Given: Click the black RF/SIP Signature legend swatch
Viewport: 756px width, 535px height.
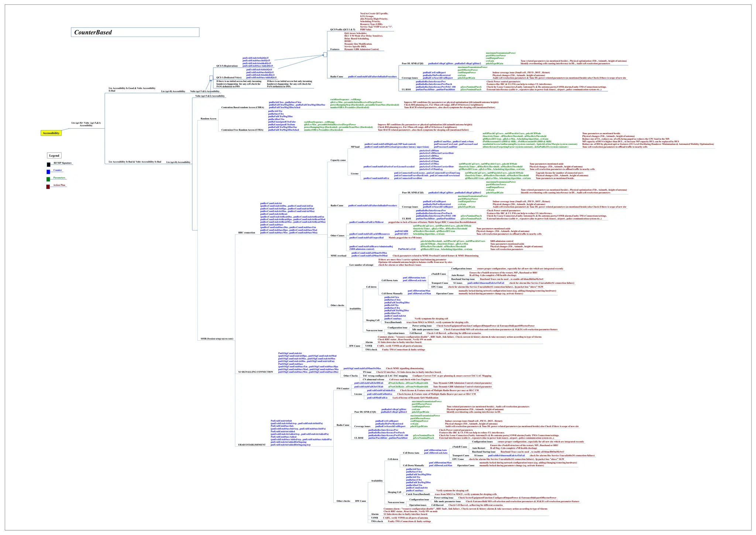Looking at the screenshot, I should 48,164.
